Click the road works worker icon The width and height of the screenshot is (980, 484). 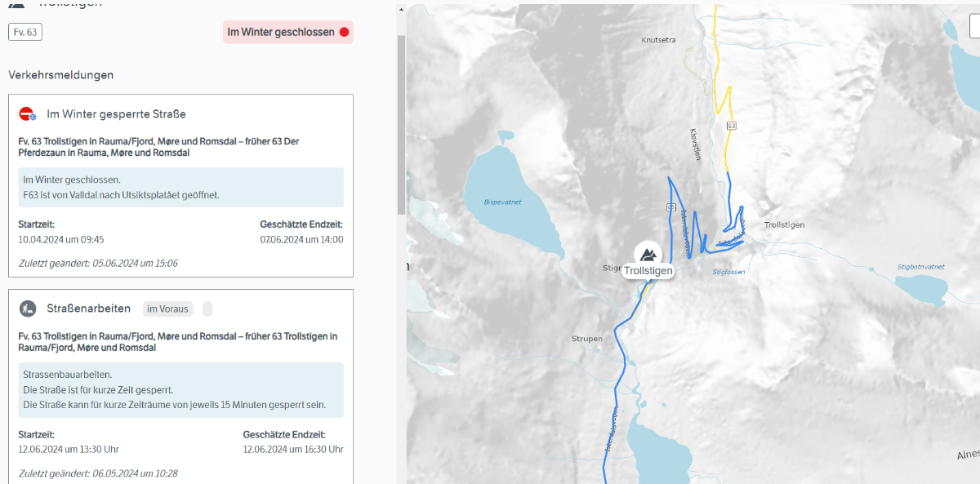(28, 309)
